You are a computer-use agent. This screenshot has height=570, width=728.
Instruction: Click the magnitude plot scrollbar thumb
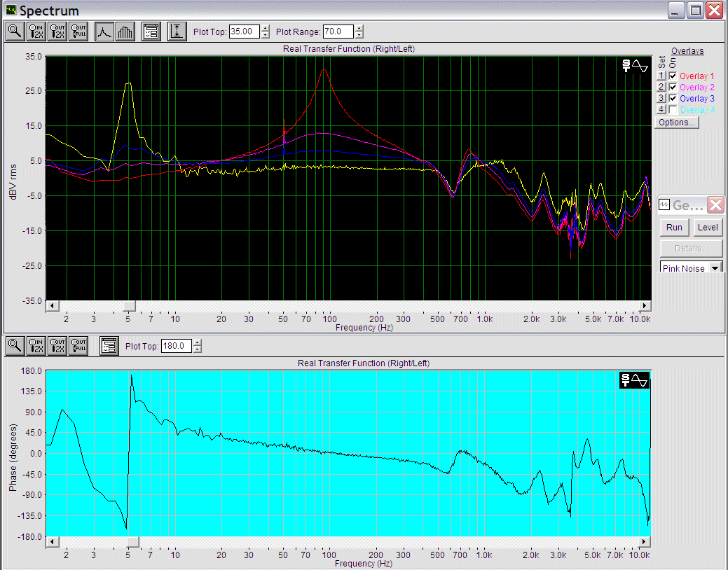(x=129, y=305)
